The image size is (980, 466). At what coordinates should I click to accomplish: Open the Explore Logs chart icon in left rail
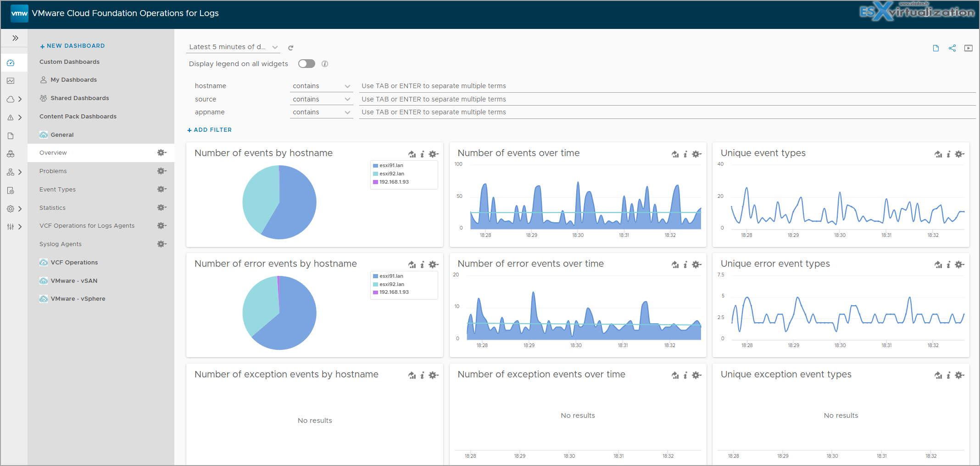(x=11, y=81)
